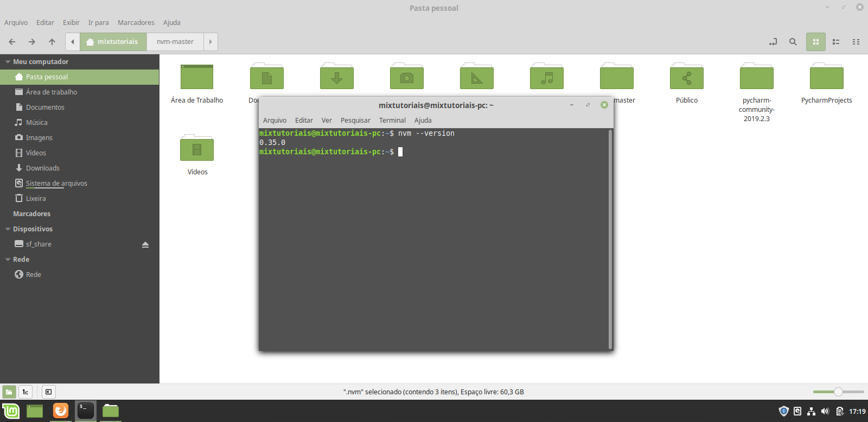
Task: Select the Vídeos folder icon
Action: pyautogui.click(x=197, y=148)
